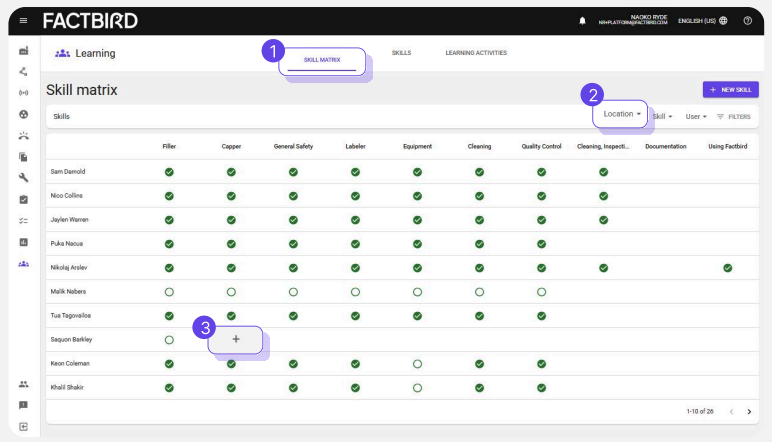This screenshot has height=442, width=772.
Task: Toggle Puka Nacua's Quality Control check
Action: click(542, 244)
